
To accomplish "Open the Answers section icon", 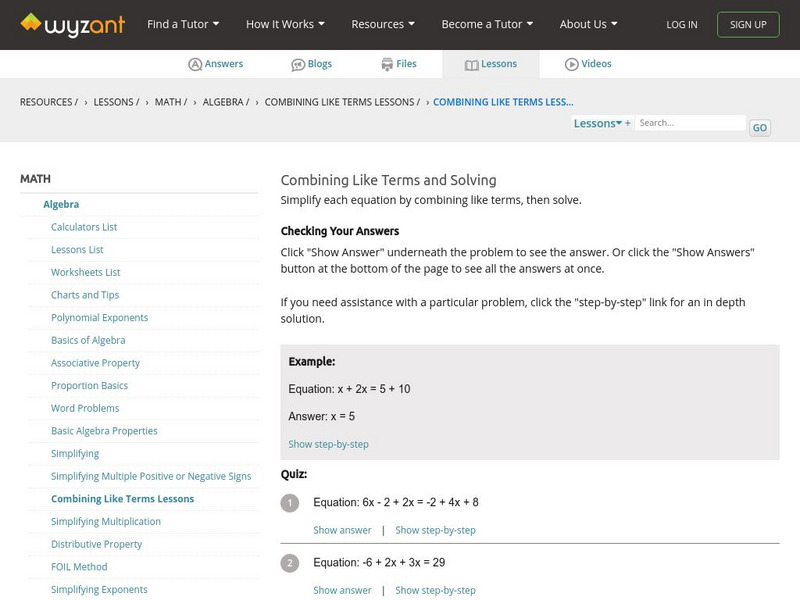I will 195,64.
